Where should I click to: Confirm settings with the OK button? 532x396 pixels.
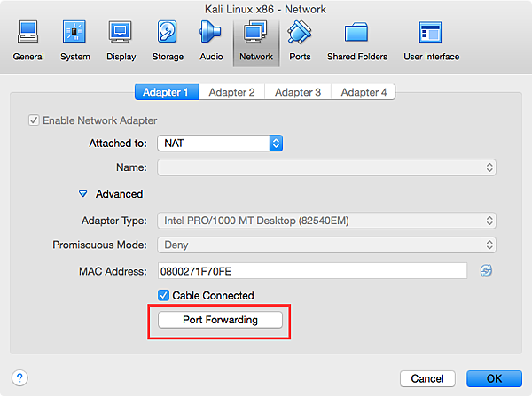pyautogui.click(x=494, y=378)
